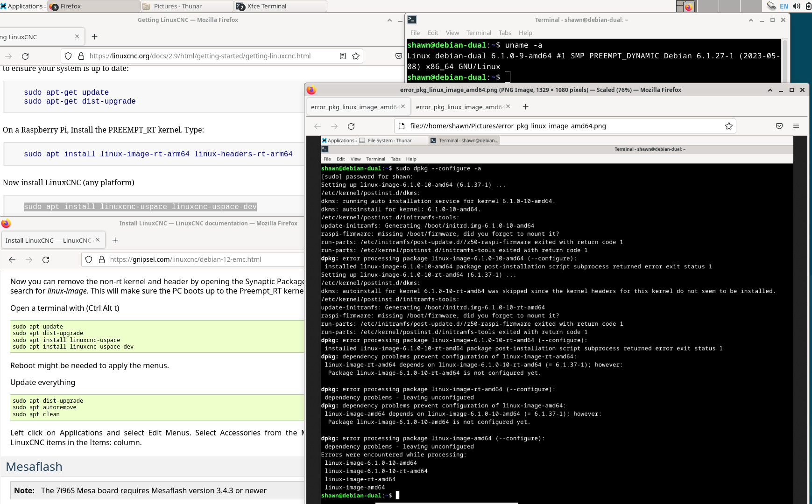Select the first error_pkg_linux_image tab
Image resolution: width=812 pixels, height=504 pixels.
pos(358,107)
